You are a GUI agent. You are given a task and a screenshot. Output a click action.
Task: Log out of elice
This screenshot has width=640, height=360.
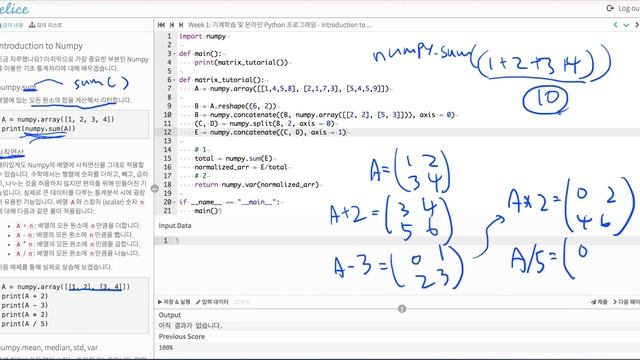[x=623, y=8]
